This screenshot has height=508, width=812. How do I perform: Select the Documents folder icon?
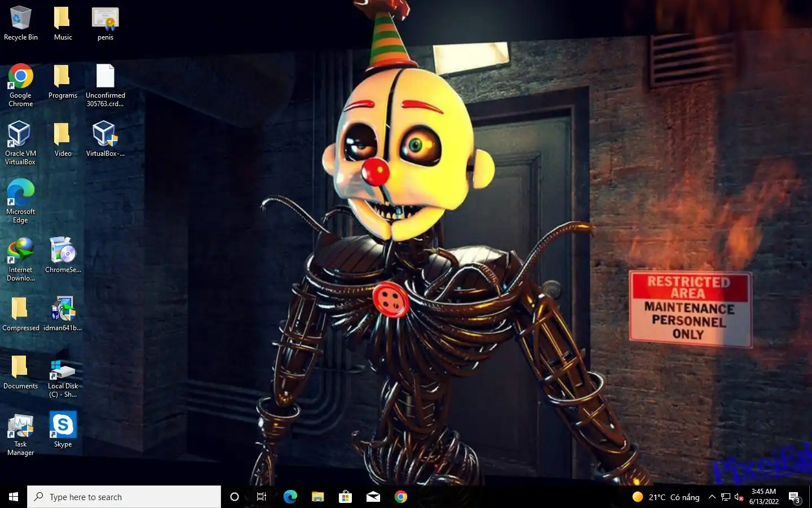(x=20, y=372)
